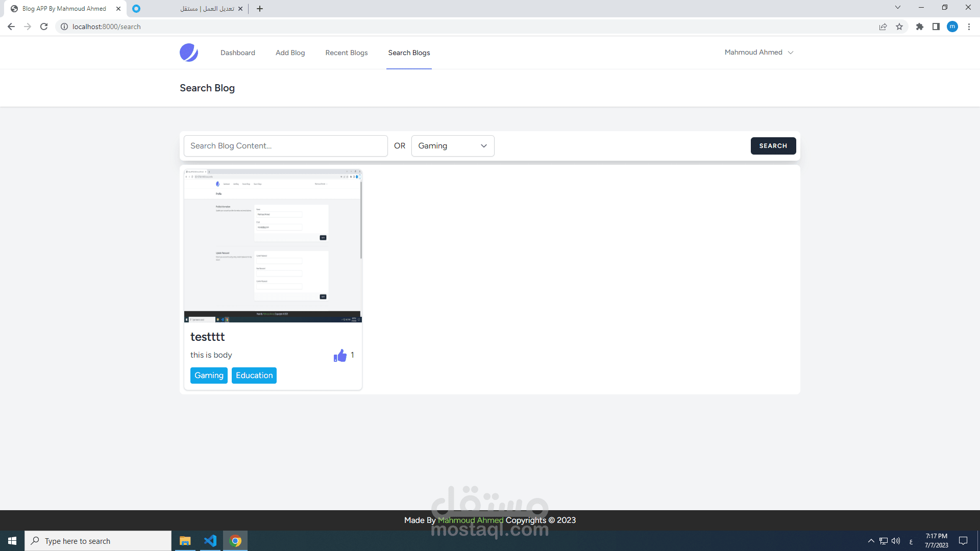The height and width of the screenshot is (551, 980).
Task: Click the blue app logo in navbar
Action: tap(189, 53)
